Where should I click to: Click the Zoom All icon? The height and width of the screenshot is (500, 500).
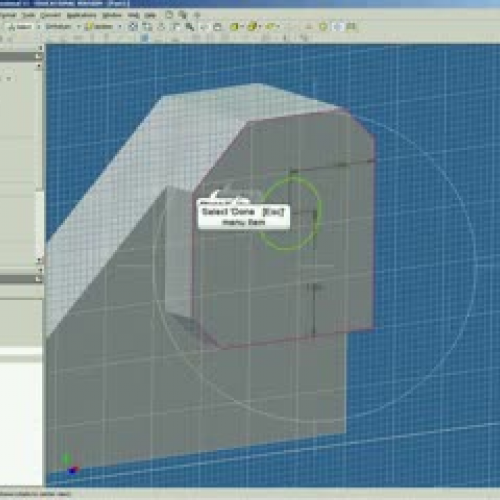pyautogui.click(x=133, y=27)
